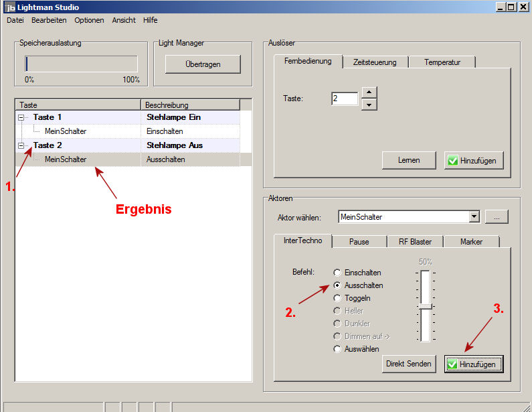Open the Aktor wählen dropdown list
532x412 pixels.
point(474,217)
